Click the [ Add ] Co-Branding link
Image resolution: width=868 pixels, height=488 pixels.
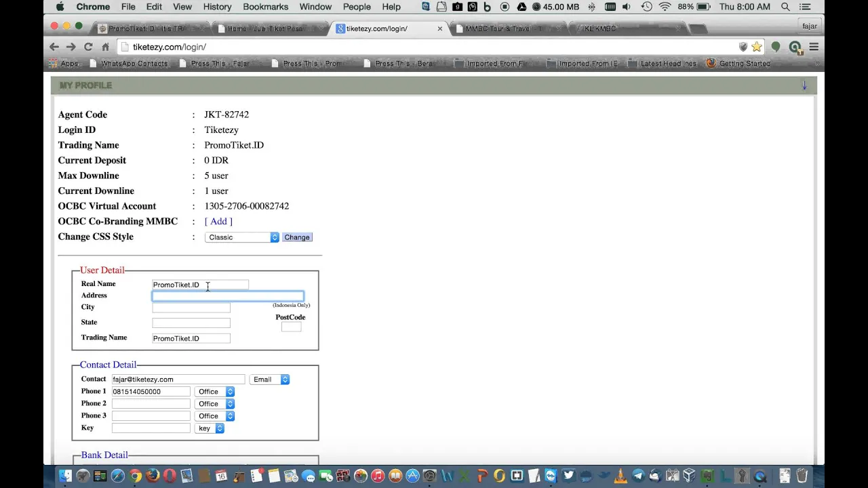(218, 222)
